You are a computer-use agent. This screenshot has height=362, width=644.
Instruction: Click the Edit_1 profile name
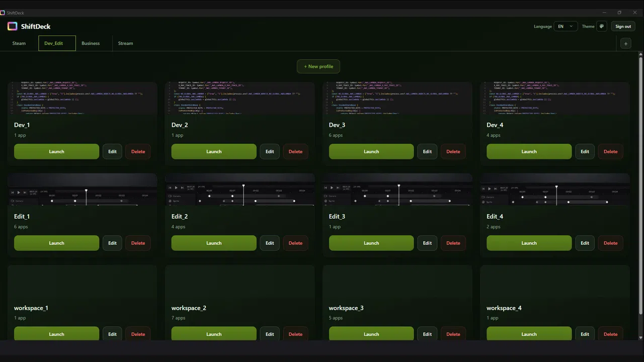(x=22, y=216)
